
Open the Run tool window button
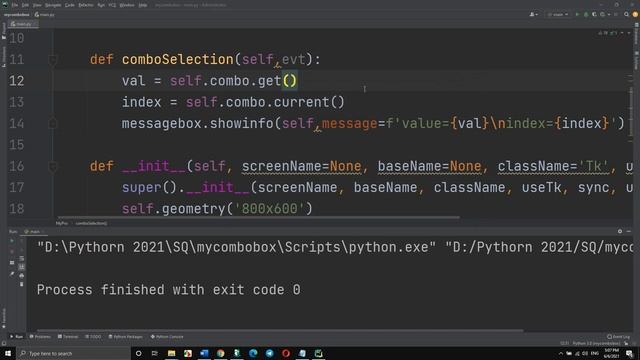pos(16,337)
